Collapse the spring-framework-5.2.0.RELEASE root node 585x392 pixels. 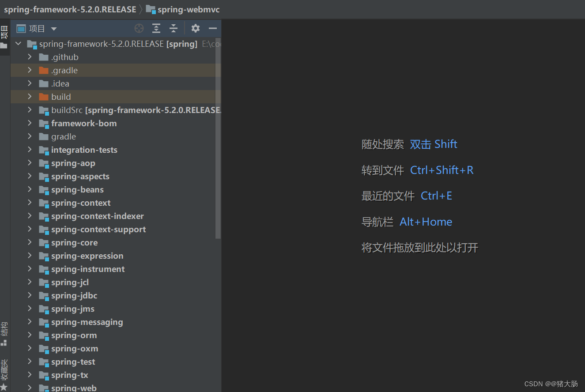(18, 44)
